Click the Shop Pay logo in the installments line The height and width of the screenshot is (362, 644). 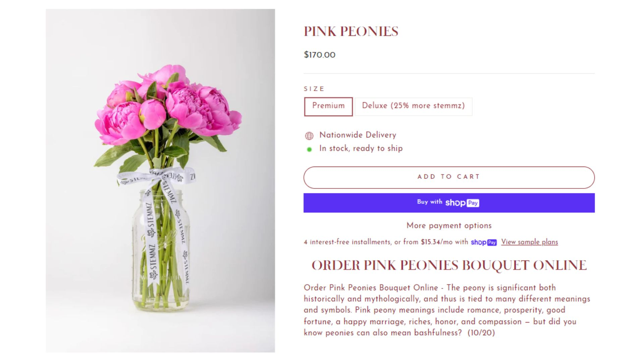pyautogui.click(x=483, y=242)
